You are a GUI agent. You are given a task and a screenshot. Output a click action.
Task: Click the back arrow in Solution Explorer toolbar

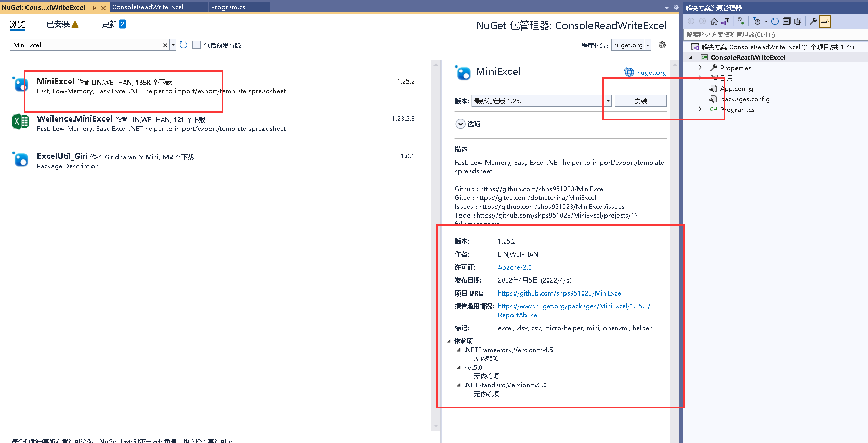click(x=691, y=21)
